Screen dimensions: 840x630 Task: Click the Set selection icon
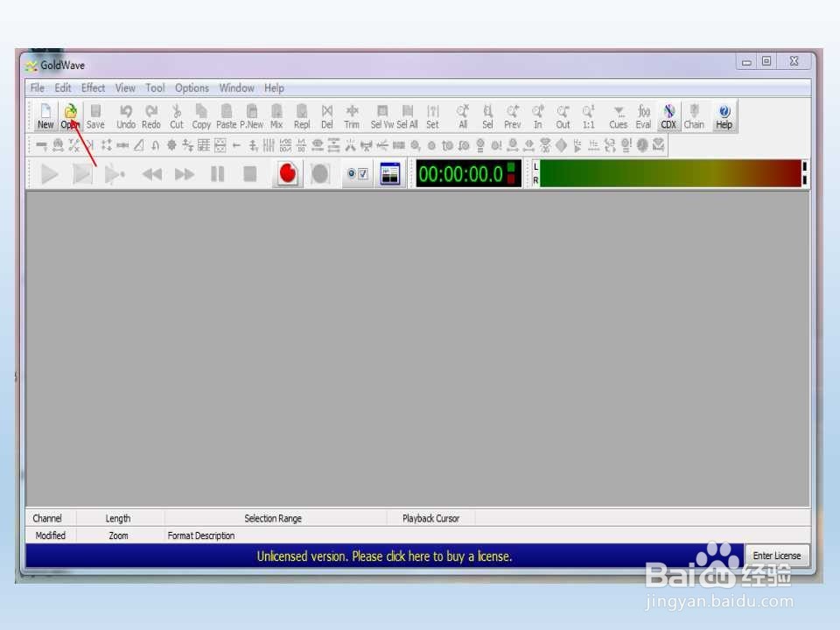tap(432, 116)
